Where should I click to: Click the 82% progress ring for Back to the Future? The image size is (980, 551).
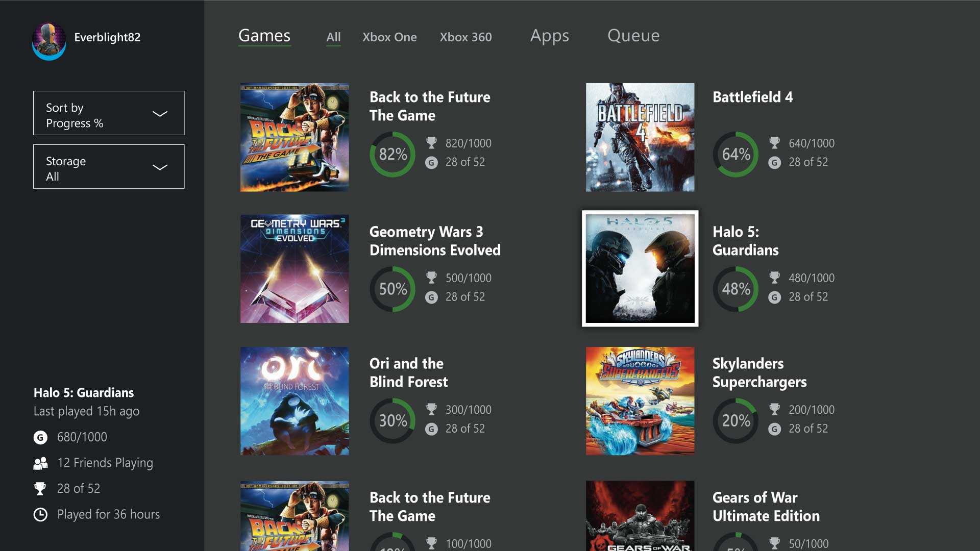[x=393, y=155]
